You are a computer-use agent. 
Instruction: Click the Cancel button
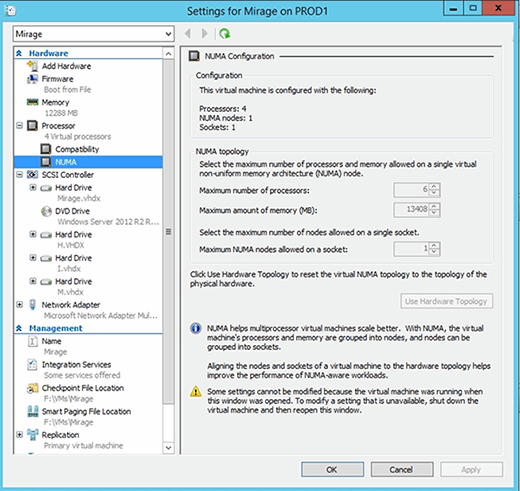click(x=402, y=469)
